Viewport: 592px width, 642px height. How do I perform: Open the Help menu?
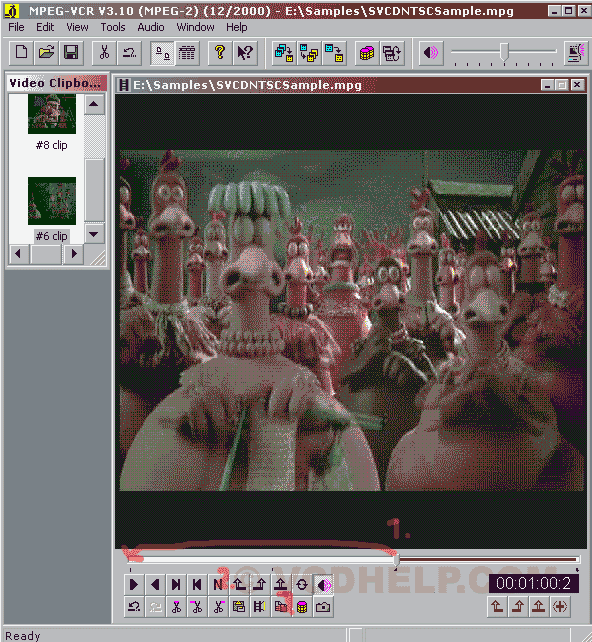click(x=237, y=27)
